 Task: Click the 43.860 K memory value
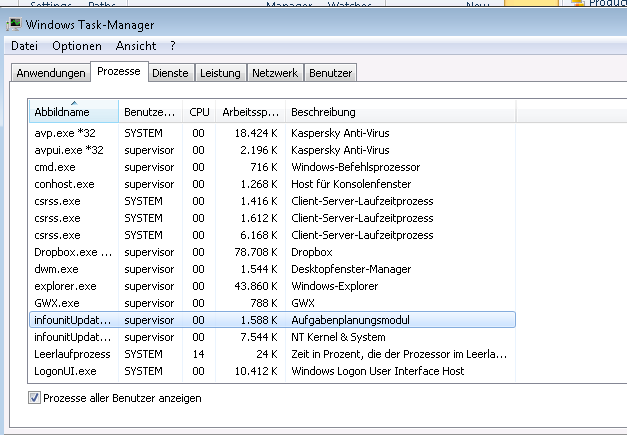(256, 286)
